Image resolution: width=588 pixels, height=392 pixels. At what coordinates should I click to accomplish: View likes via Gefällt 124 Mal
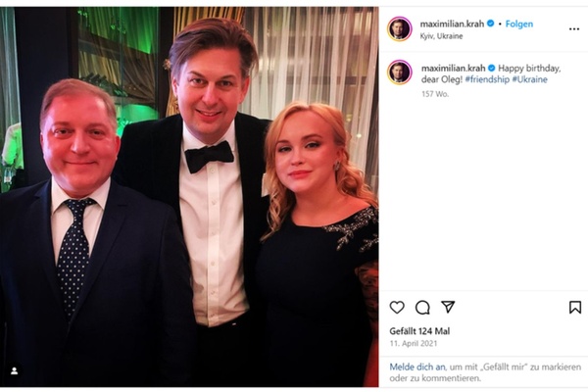click(421, 331)
